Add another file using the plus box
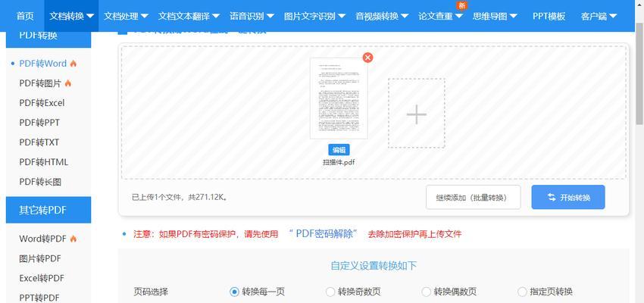The width and height of the screenshot is (644, 303). pyautogui.click(x=417, y=114)
